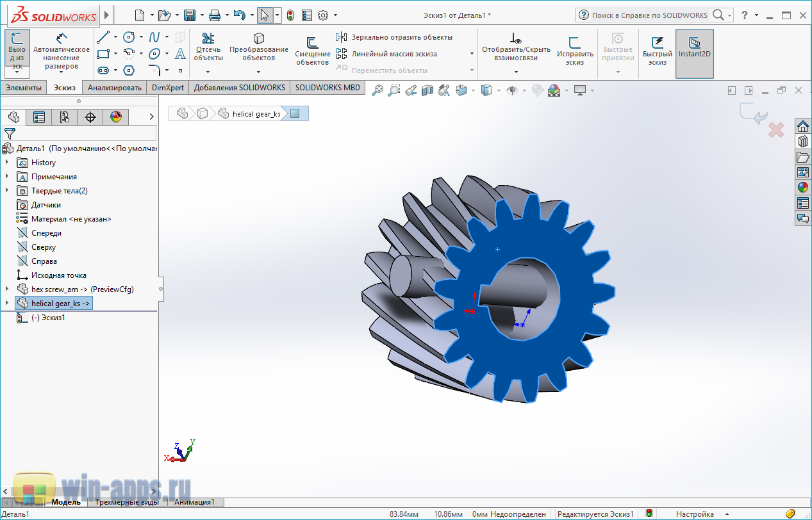Viewport: 812px width, 520px height.
Task: Click Смещение объектов button
Action: tap(313, 51)
